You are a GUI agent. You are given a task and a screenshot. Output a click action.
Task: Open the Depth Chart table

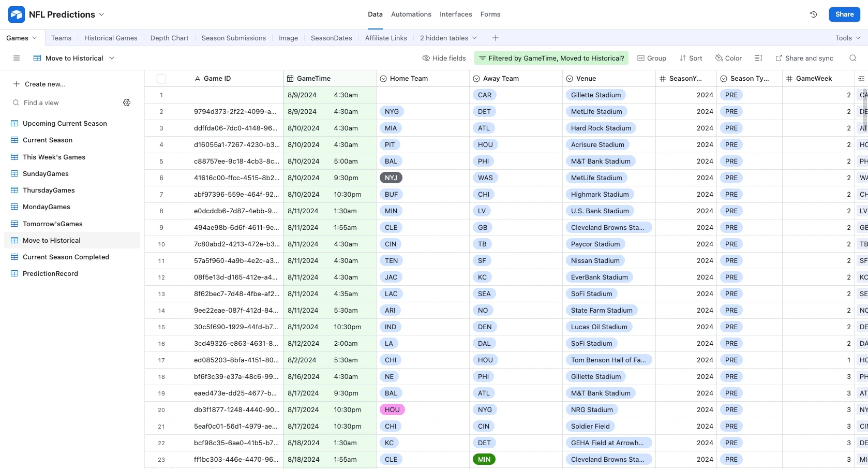click(x=169, y=38)
